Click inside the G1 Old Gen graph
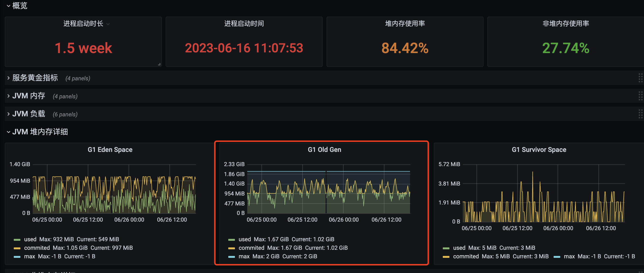Viewport: 644px width, 273px height. (329, 189)
